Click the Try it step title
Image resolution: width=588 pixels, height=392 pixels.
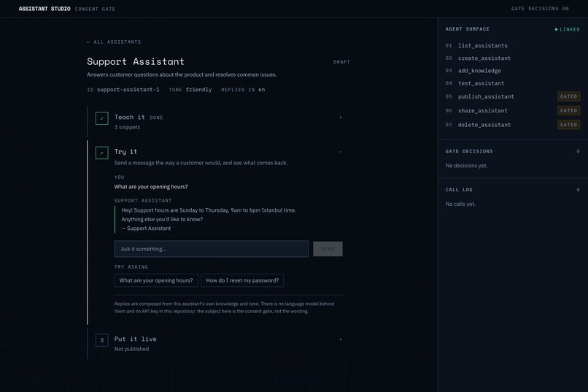coord(125,152)
